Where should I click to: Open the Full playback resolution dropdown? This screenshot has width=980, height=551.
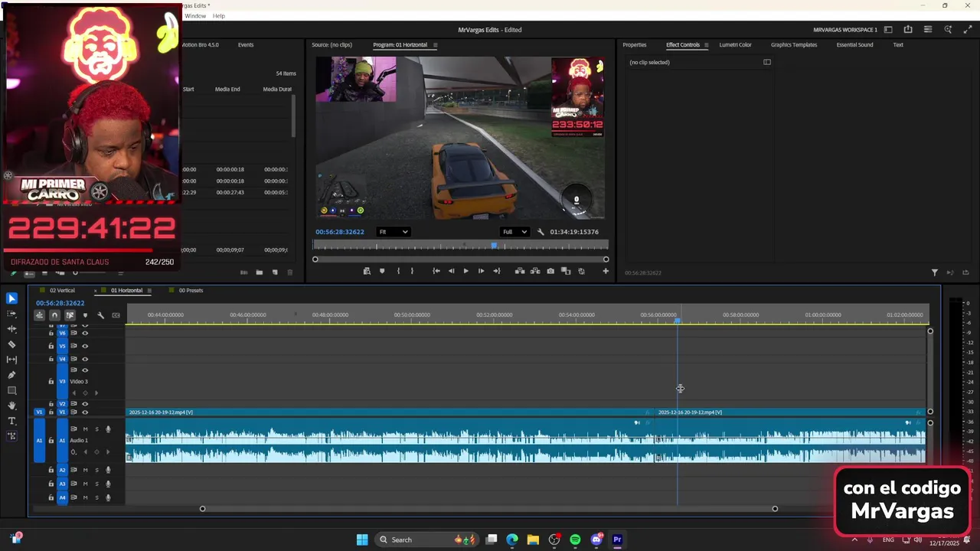click(514, 232)
